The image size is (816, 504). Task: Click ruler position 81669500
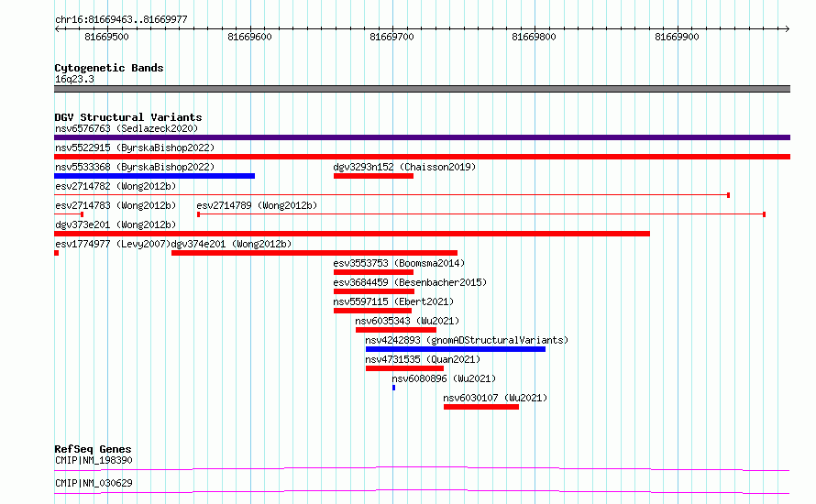tap(106, 37)
